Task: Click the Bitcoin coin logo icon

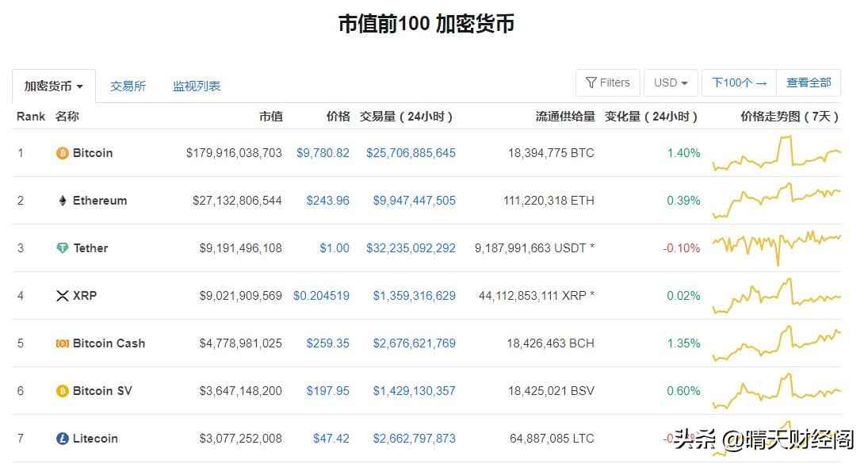Action: pyautogui.click(x=63, y=153)
